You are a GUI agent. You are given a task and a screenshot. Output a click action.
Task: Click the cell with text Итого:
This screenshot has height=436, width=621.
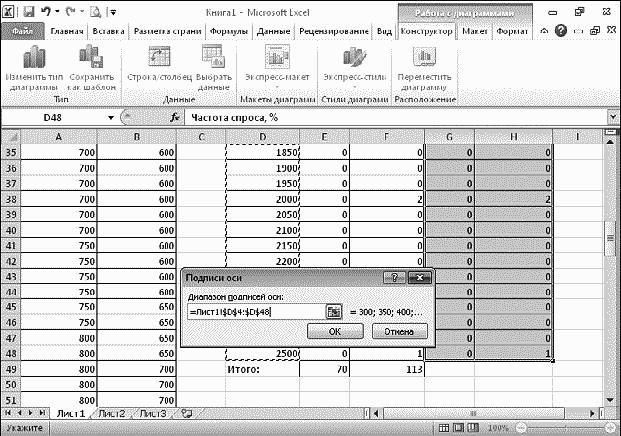(x=262, y=369)
